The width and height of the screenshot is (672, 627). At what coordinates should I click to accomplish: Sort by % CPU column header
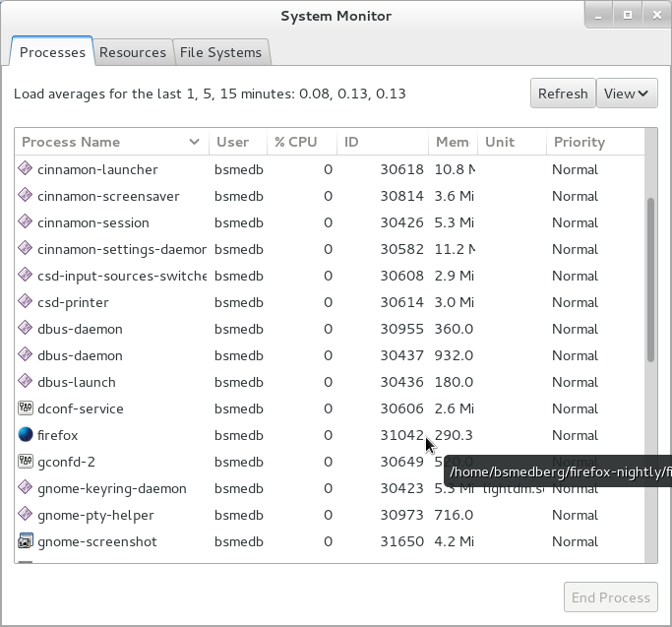302,142
